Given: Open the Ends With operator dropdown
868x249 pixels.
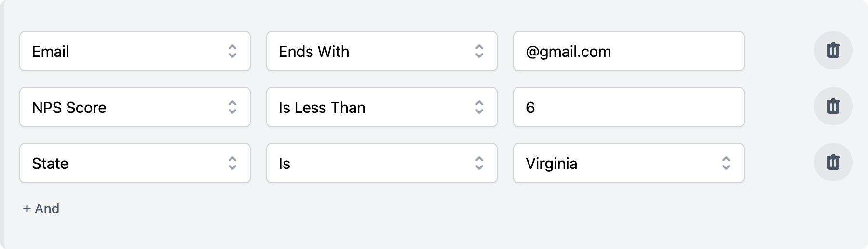Looking at the screenshot, I should pyautogui.click(x=382, y=51).
